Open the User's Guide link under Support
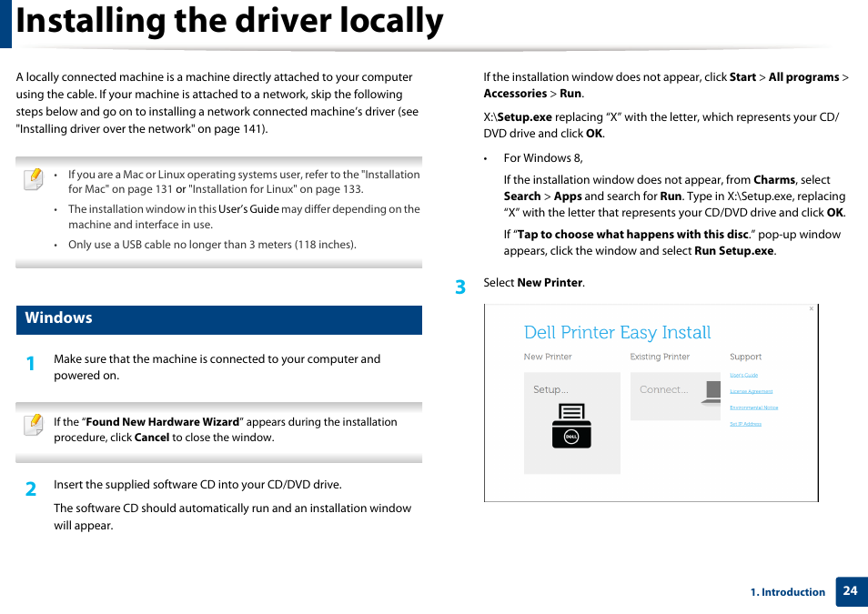This screenshot has height=614, width=868. point(743,375)
